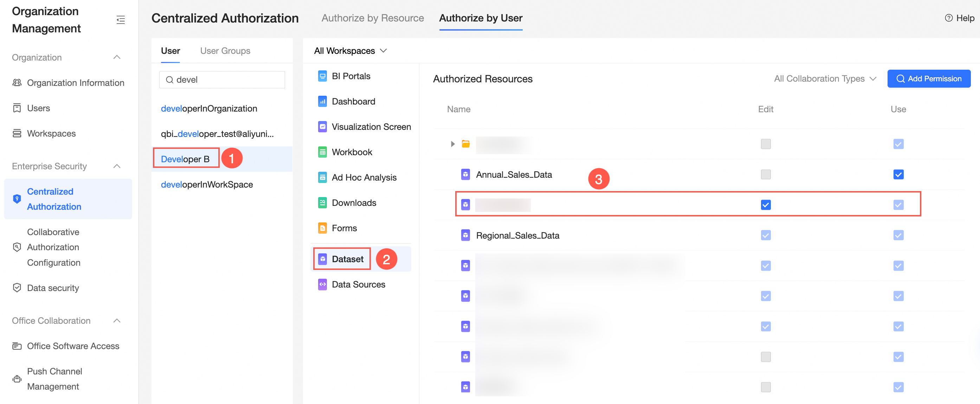The image size is (980, 404).
Task: Open the BI Portals resource type icon
Action: (322, 76)
